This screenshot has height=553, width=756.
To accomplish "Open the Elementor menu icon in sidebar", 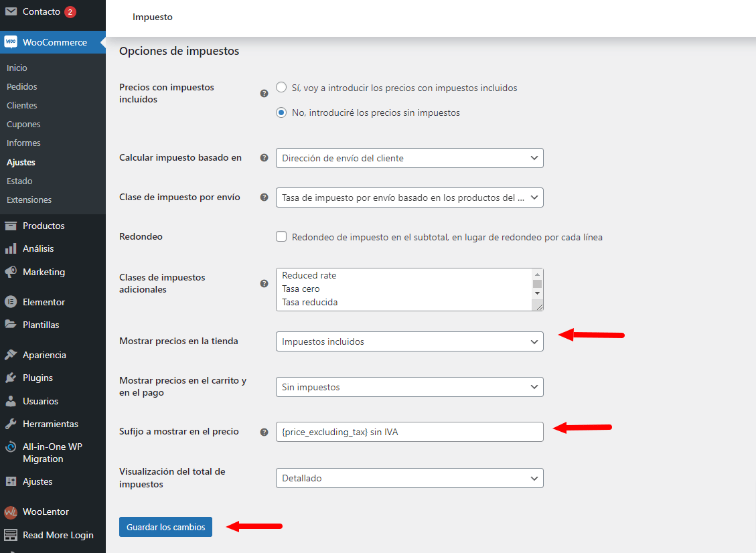I will pos(11,302).
